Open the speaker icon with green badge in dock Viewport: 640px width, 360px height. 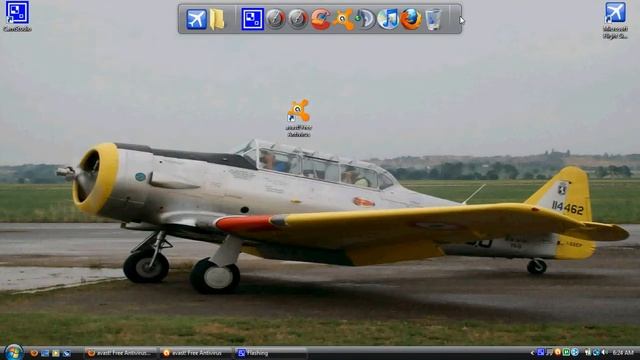coord(365,19)
